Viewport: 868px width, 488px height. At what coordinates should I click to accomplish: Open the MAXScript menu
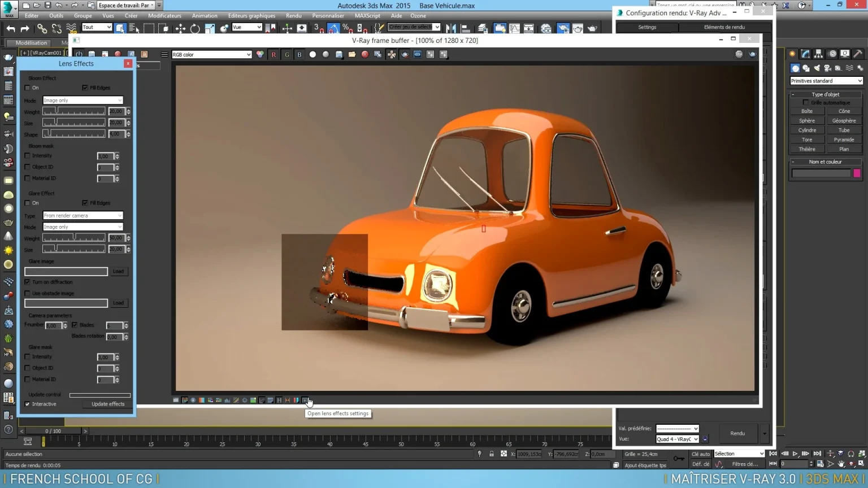click(x=367, y=16)
